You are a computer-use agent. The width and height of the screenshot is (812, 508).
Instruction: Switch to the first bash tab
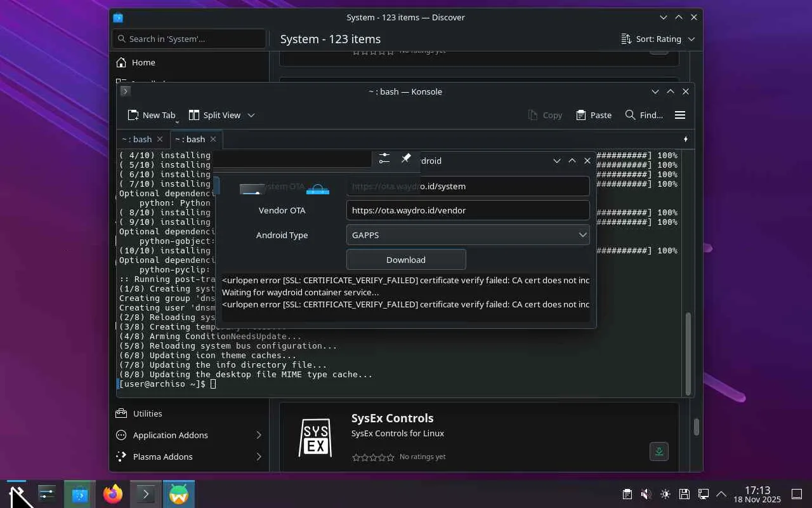(x=137, y=139)
